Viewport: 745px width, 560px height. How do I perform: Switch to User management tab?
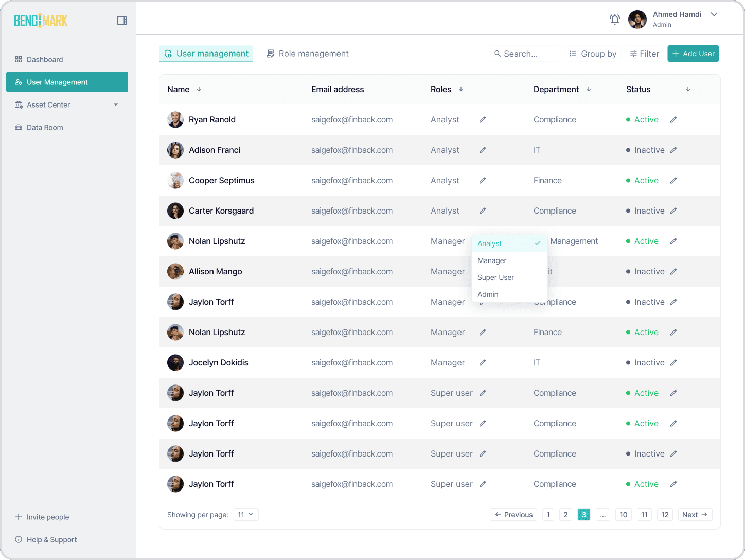(206, 54)
